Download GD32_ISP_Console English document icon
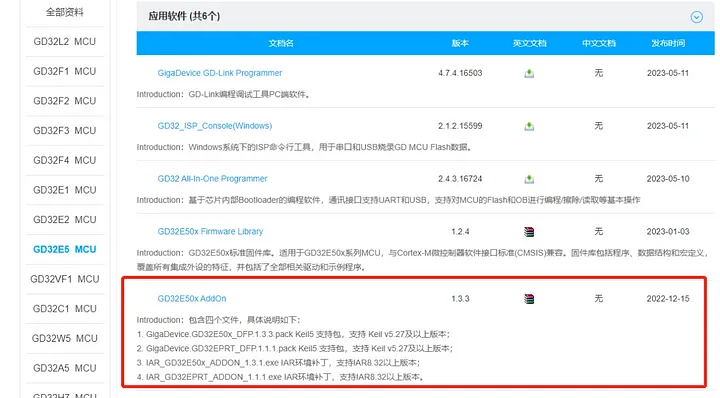This screenshot has height=398, width=720. pyautogui.click(x=529, y=126)
